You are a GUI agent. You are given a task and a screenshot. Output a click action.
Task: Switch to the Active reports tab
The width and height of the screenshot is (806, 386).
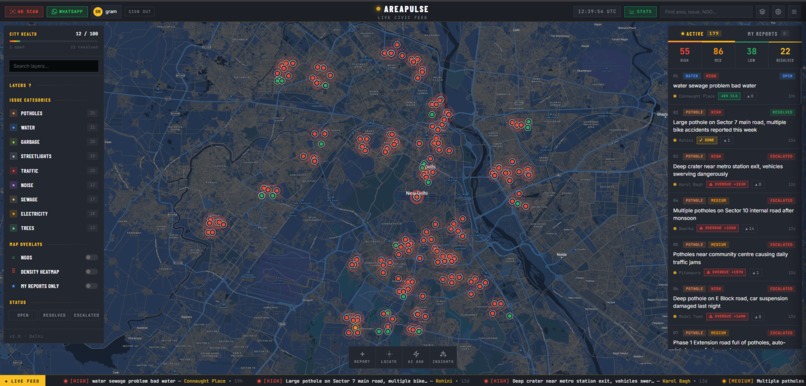coord(701,33)
